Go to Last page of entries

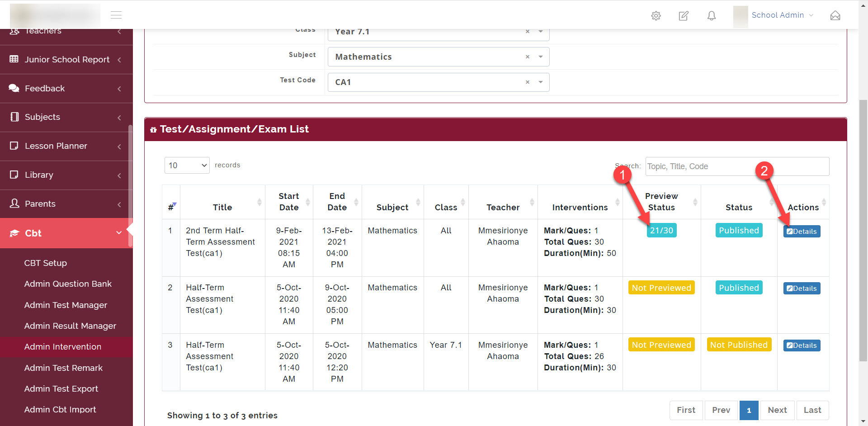(x=812, y=410)
